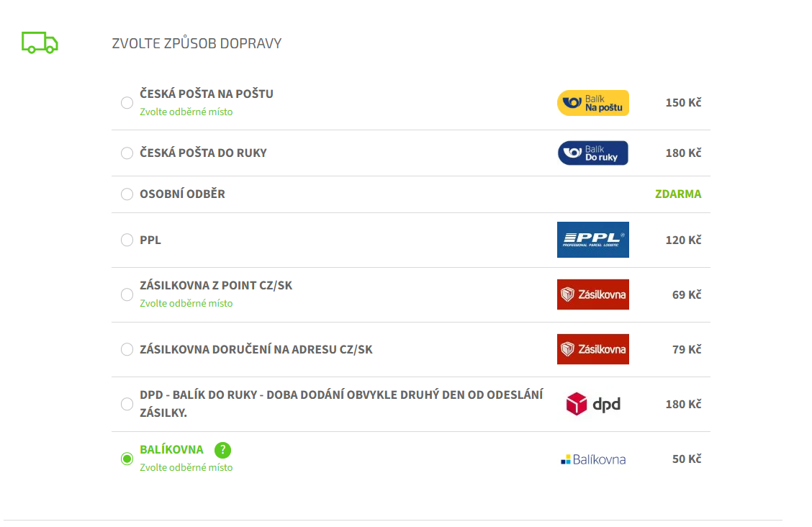Viewport: 812px width, 527px height.
Task: Click Zvolte odběrné místo under Balíkovna
Action: coord(186,468)
